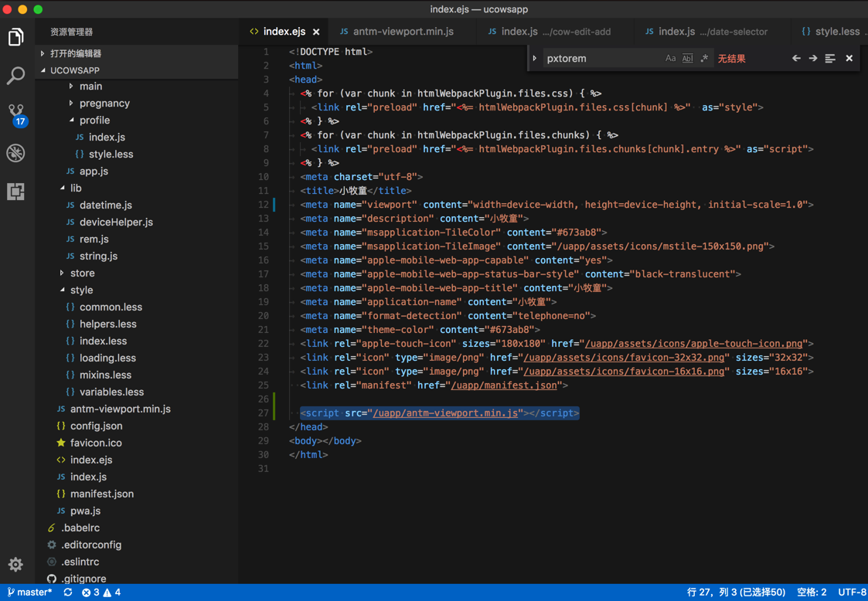
Task: Toggle regular expression search option
Action: [704, 59]
